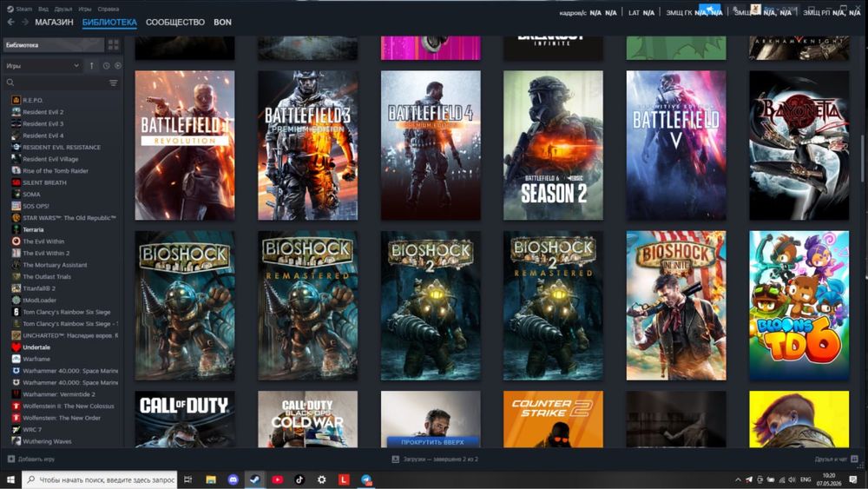Click the library grid vertical scrollbar
Viewport: 868px width, 489px height.
(x=862, y=158)
